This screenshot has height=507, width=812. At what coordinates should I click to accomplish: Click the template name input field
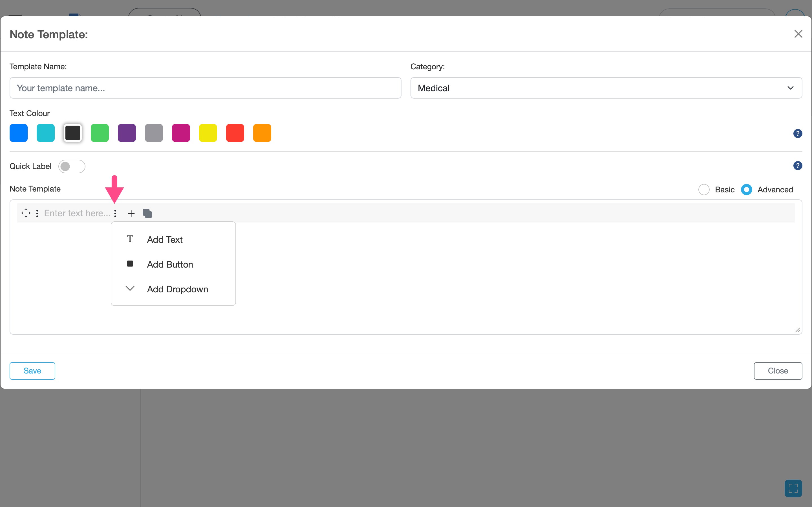click(x=205, y=88)
